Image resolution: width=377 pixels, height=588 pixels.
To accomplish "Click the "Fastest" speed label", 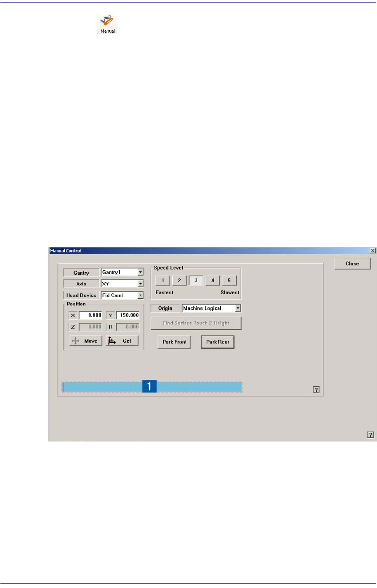I will tap(164, 293).
